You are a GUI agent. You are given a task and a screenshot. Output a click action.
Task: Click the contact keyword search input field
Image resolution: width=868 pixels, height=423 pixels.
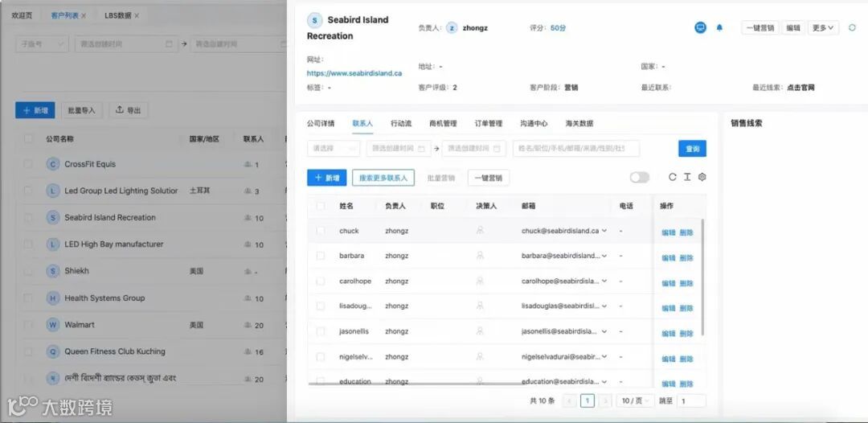575,149
